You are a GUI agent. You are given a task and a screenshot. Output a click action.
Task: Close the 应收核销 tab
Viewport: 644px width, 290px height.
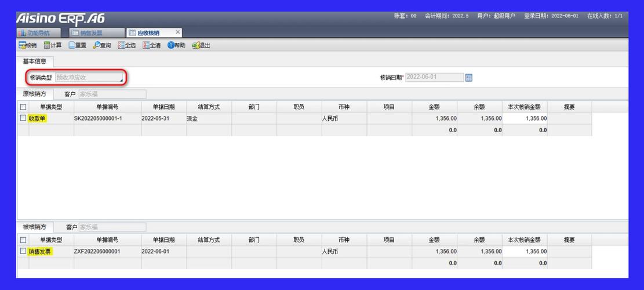click(178, 32)
